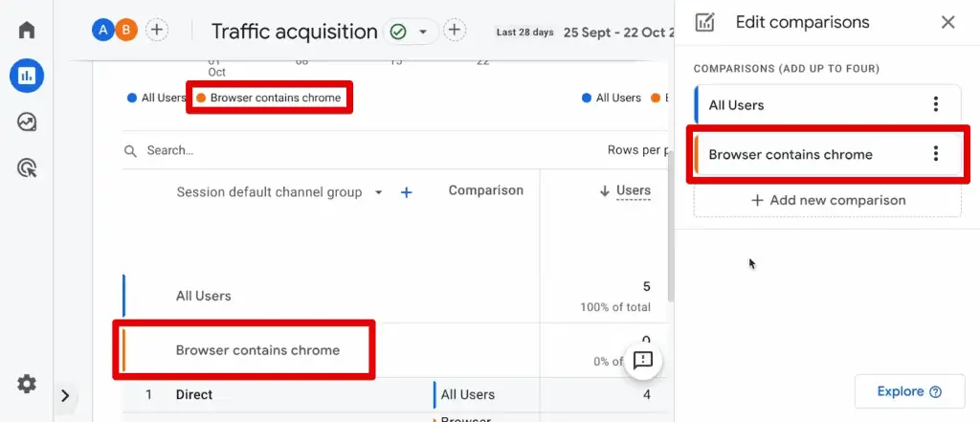980x422 pixels.
Task: Select the date range 25 Sept - 22 Oct
Action: 612,32
